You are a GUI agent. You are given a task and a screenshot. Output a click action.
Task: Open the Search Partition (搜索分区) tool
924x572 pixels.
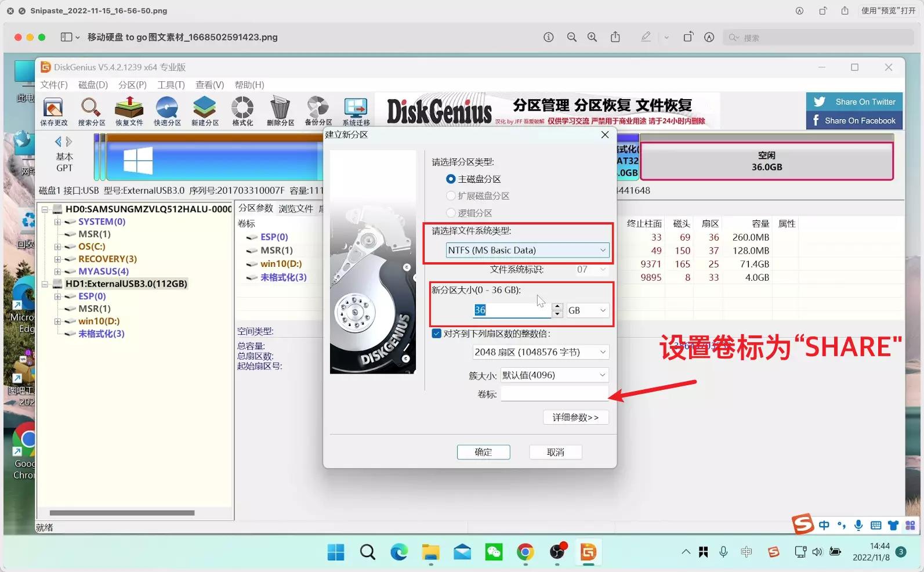coord(91,111)
